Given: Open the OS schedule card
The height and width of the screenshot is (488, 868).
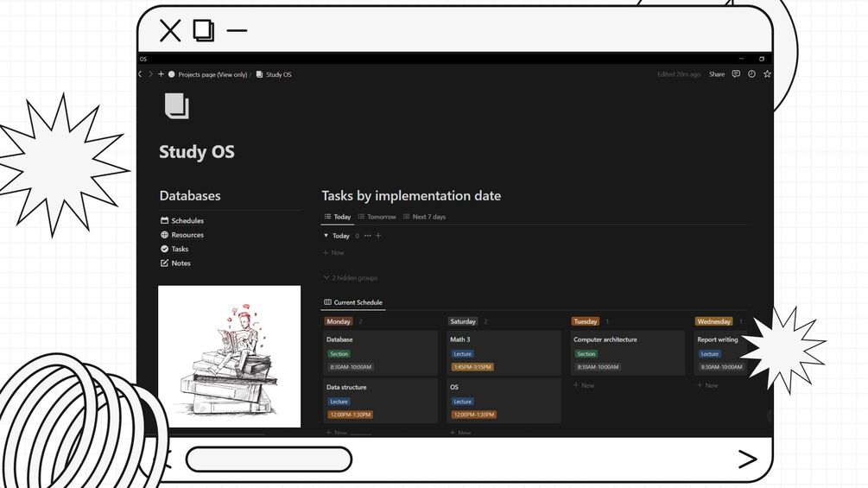Looking at the screenshot, I should click(504, 401).
